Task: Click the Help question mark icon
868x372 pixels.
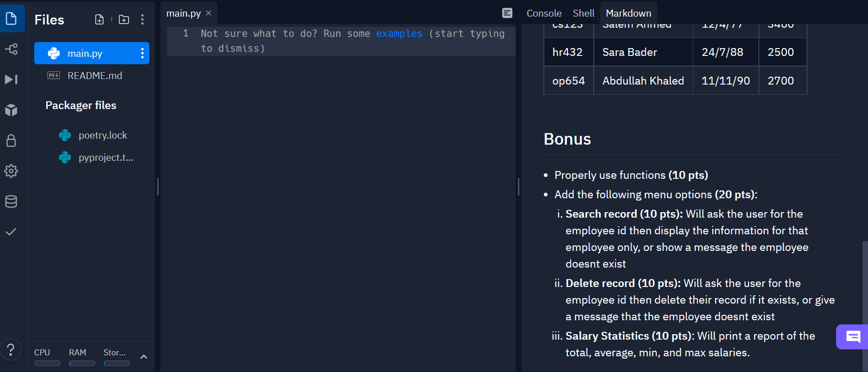Action: [x=11, y=349]
